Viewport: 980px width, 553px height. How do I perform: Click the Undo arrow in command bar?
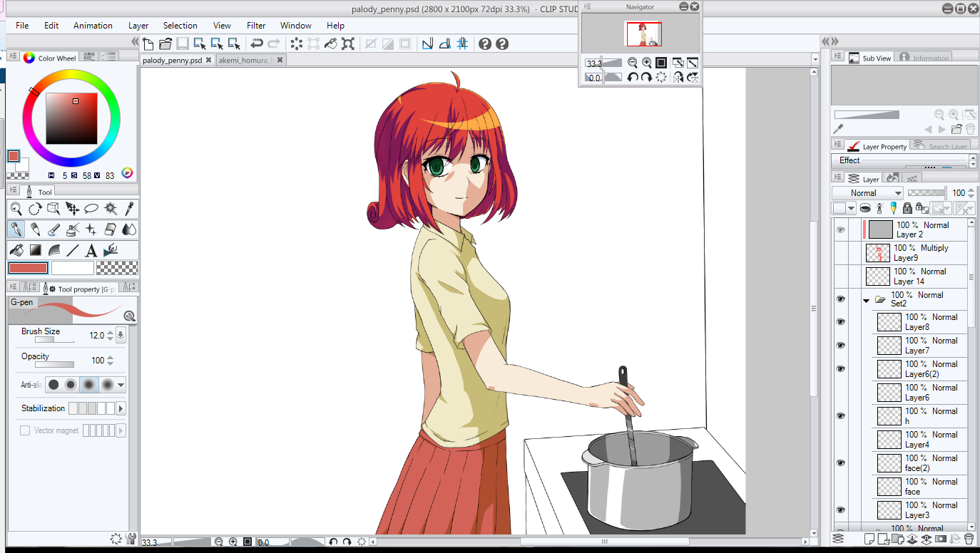point(257,43)
